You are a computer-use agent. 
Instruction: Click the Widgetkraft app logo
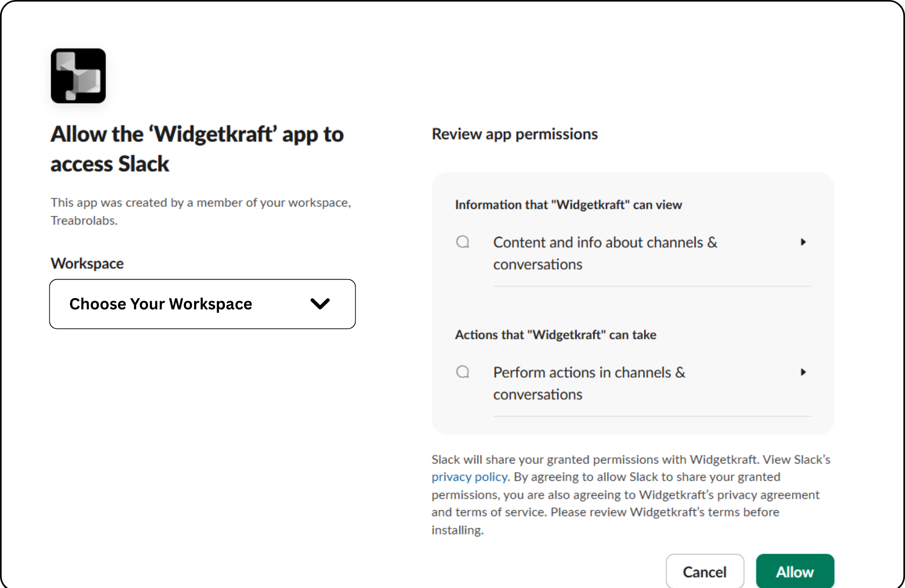coord(78,76)
